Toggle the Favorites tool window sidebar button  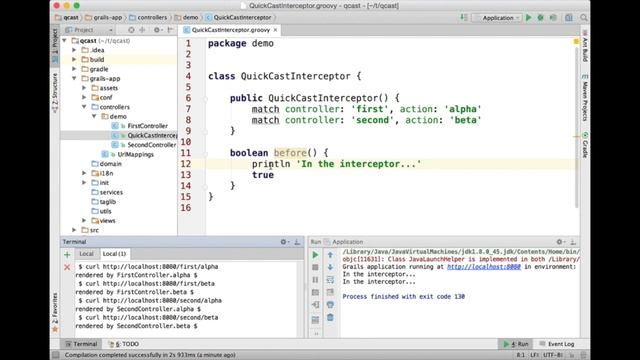click(x=55, y=312)
